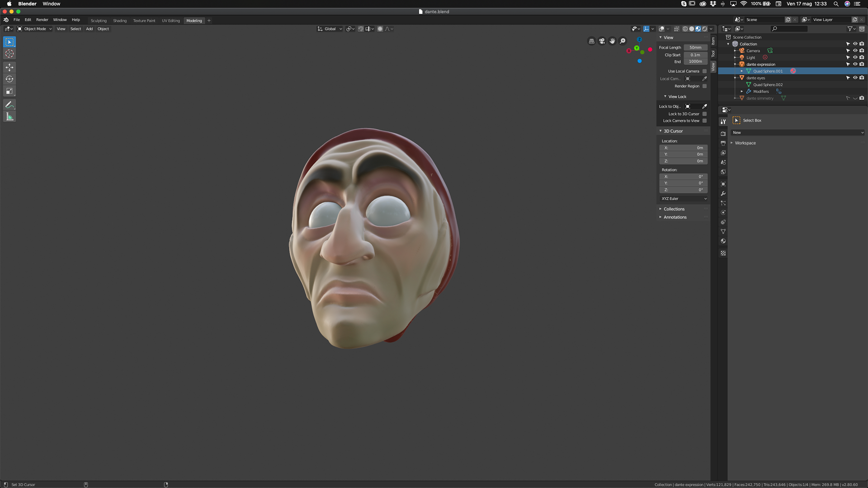Open the Scene properties tab icon

pyautogui.click(x=723, y=162)
